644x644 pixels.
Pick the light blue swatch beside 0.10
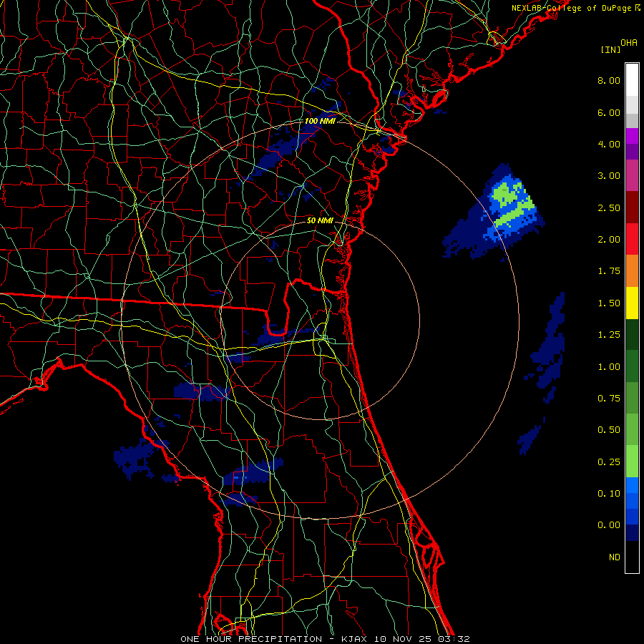coord(632,485)
